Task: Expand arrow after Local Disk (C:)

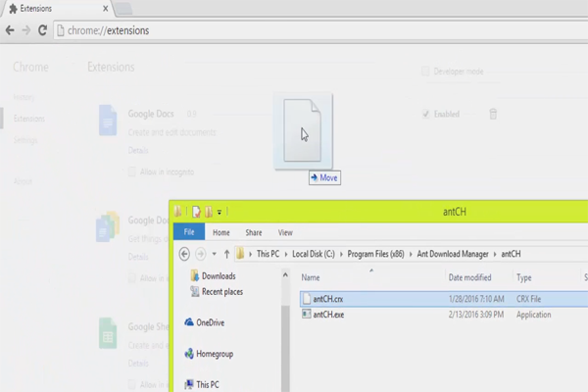Action: pyautogui.click(x=341, y=255)
